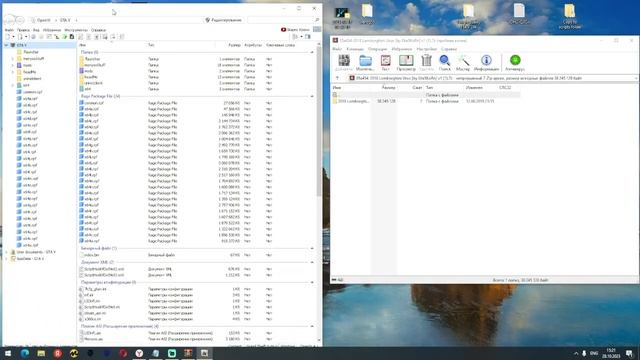640x360 pixels.
Task: Click the ENG language indicator in taskbar
Action: pyautogui.click(x=594, y=353)
